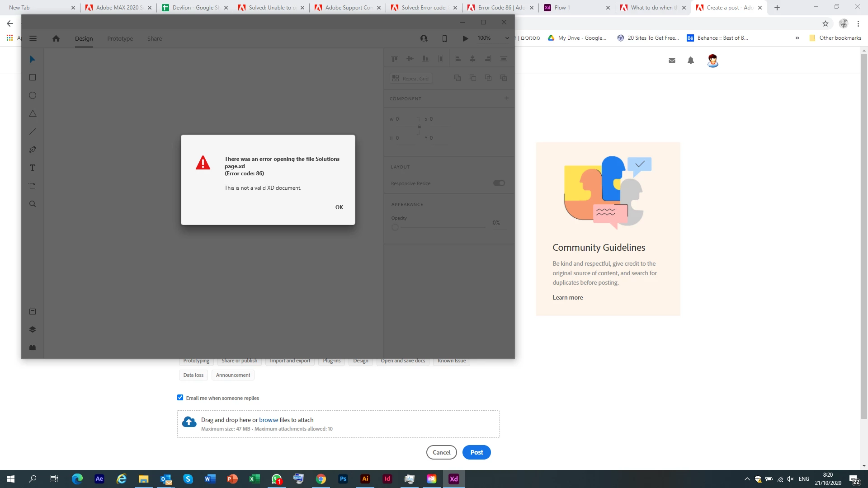This screenshot has height=488, width=868.
Task: Select the Text tool
Action: 33,168
